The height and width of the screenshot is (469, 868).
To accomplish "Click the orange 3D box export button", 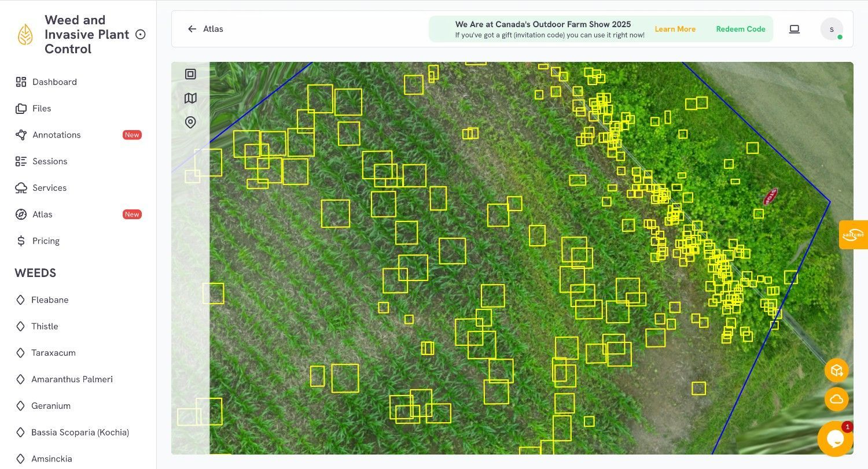I will click(836, 371).
